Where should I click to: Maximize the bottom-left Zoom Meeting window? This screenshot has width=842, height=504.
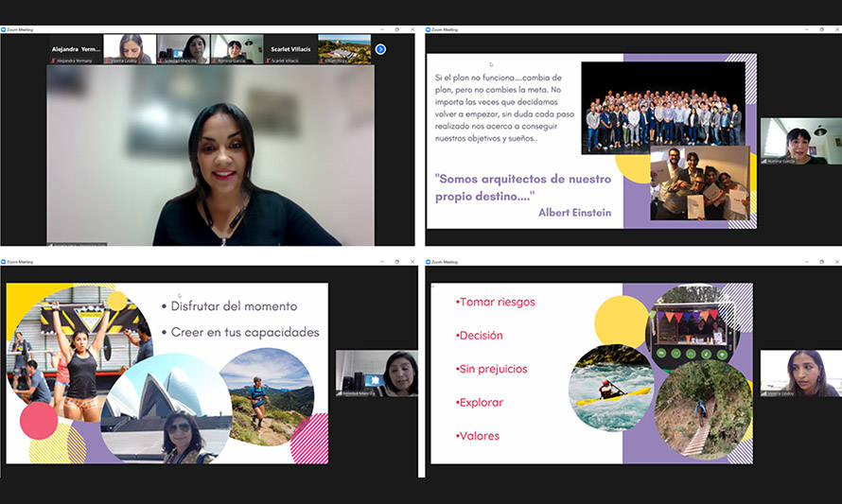[x=396, y=262]
